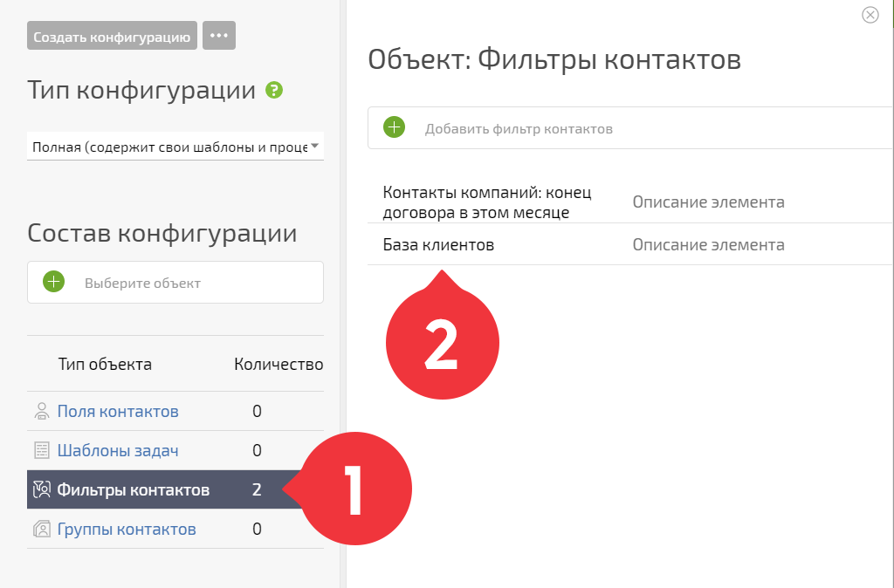Focus the 'Выберите объект' input field
Screen dimensions: 894x588
pyautogui.click(x=175, y=283)
